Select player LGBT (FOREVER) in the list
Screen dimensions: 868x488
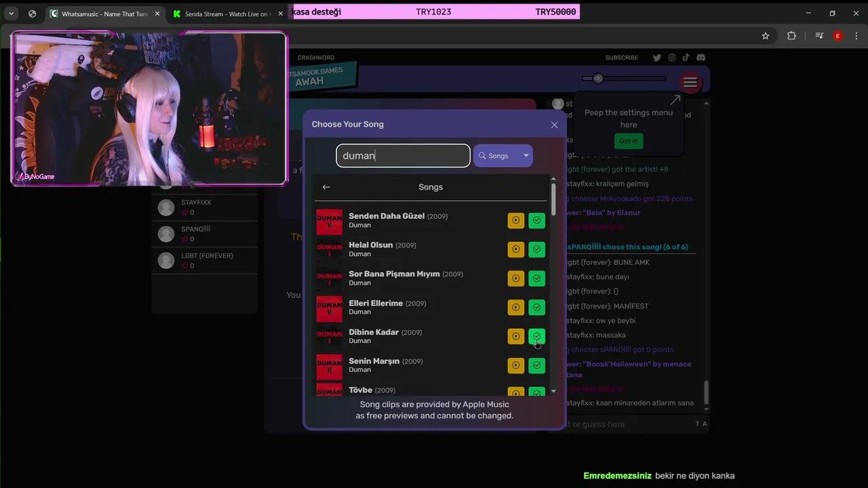click(x=205, y=260)
